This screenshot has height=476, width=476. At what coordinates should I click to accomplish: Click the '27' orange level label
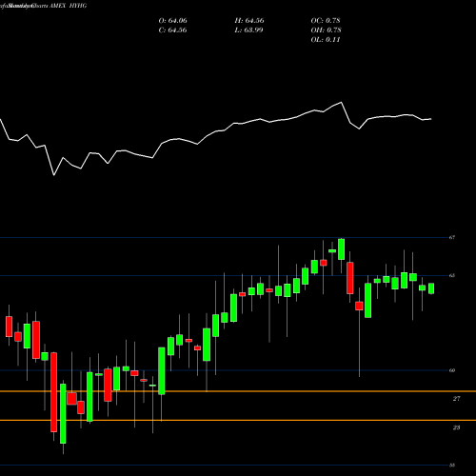click(x=456, y=399)
